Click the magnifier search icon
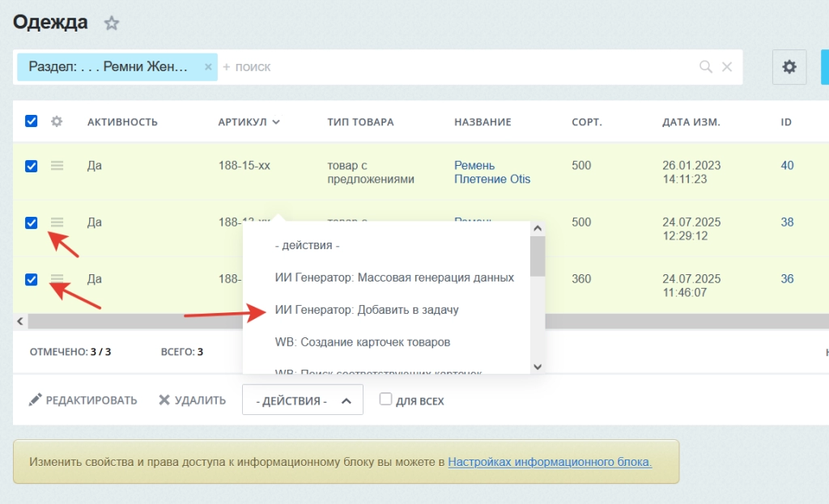Screen dimensions: 829x504 (x=706, y=67)
